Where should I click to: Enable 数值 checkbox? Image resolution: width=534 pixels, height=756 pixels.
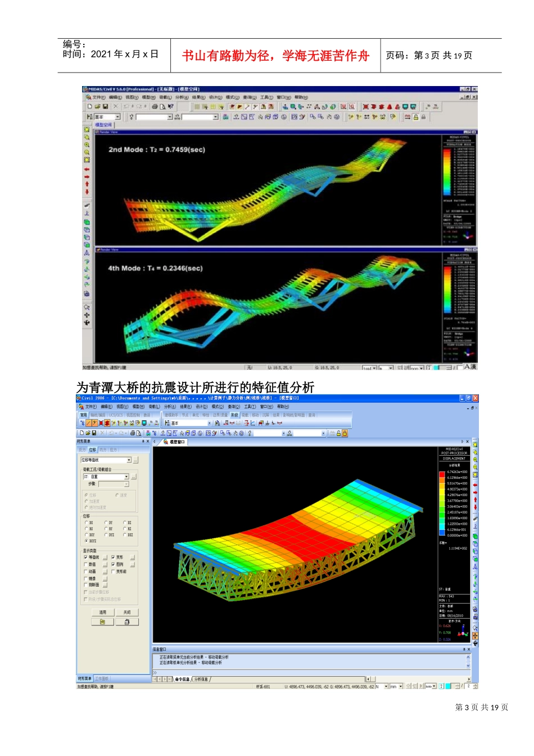coord(85,564)
